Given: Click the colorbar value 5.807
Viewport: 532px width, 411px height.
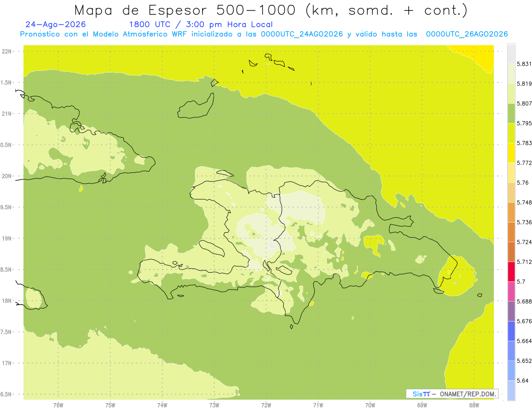Looking at the screenshot, I should (524, 103).
